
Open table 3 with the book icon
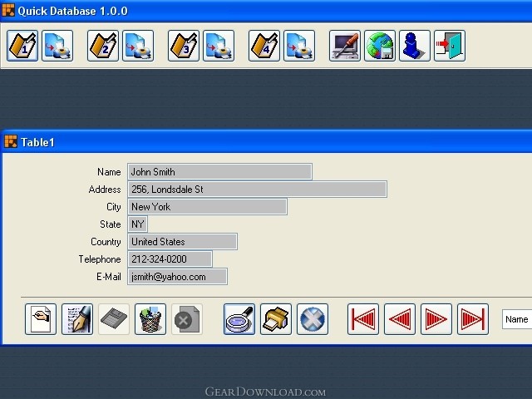tap(184, 46)
